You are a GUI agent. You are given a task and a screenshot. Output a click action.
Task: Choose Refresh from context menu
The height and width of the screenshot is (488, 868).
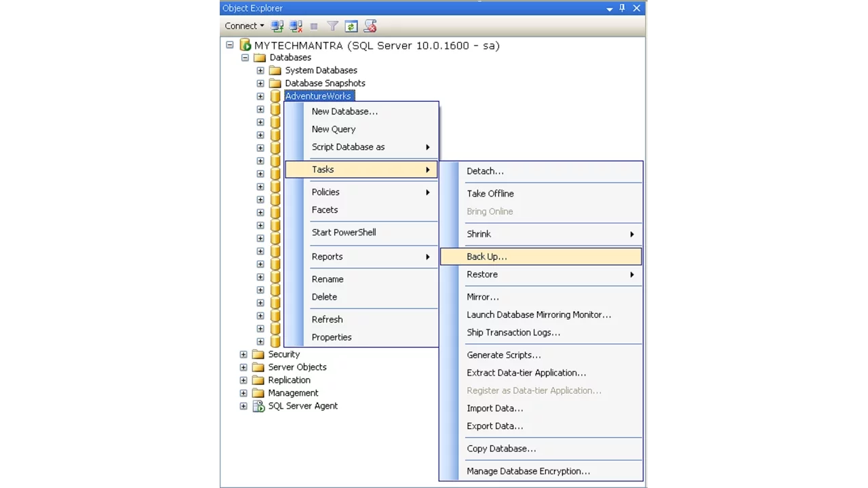(361, 319)
